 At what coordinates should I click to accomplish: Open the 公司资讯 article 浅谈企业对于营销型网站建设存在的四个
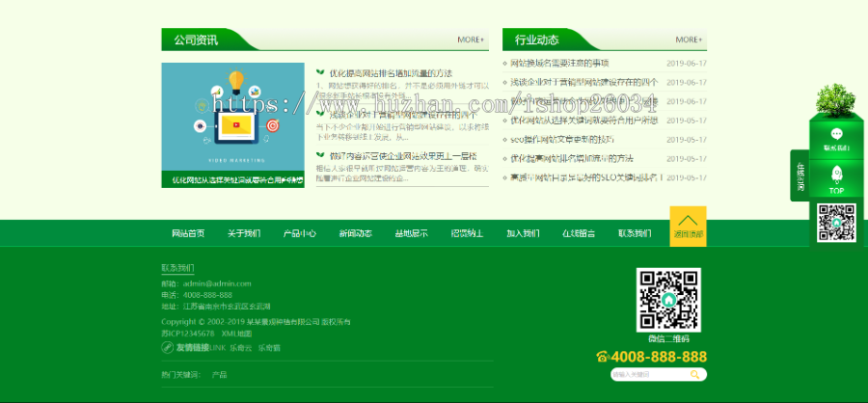403,115
